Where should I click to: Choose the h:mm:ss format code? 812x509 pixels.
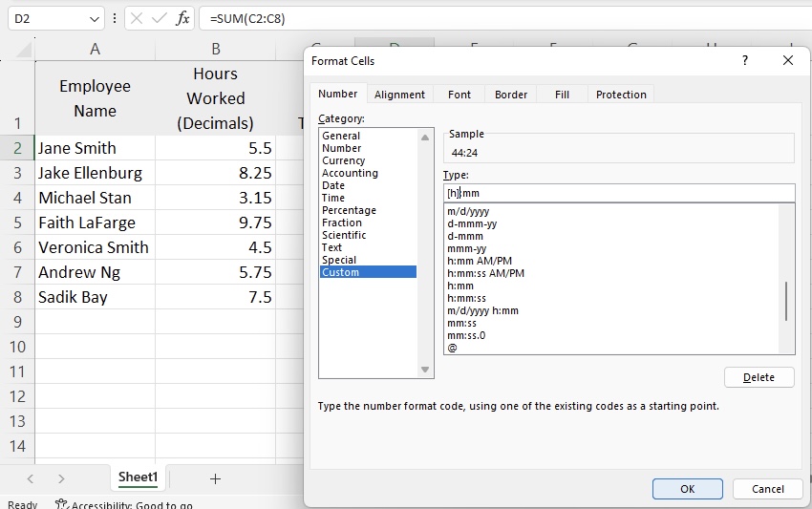tap(466, 298)
